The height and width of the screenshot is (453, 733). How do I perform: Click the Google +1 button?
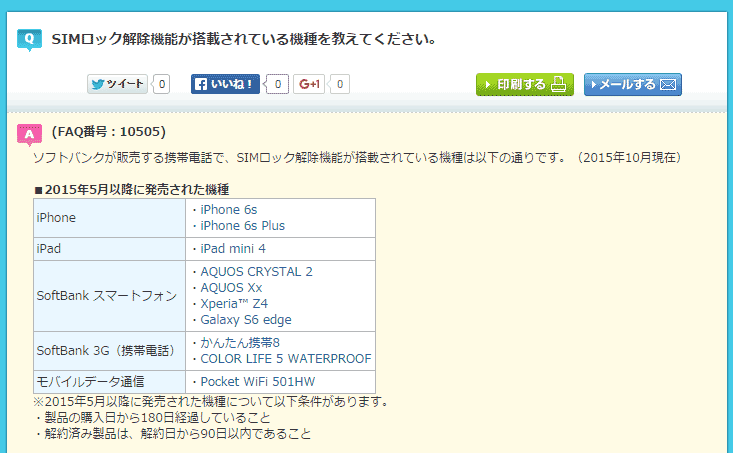pyautogui.click(x=309, y=84)
